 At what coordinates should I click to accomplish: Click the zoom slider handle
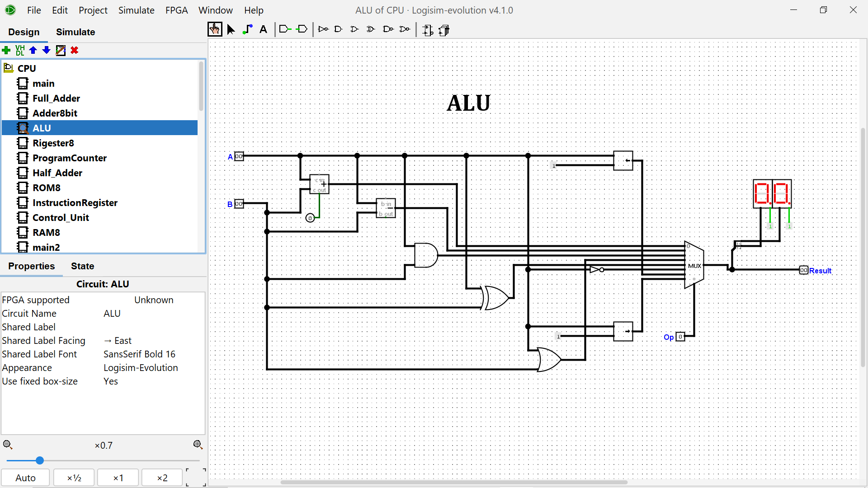tap(40, 460)
